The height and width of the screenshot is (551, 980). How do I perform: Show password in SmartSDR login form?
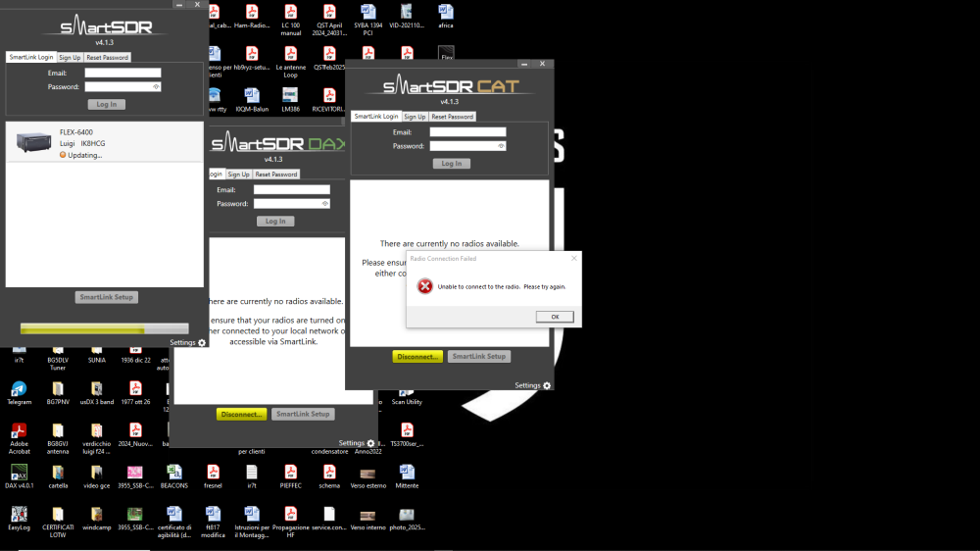tap(156, 87)
